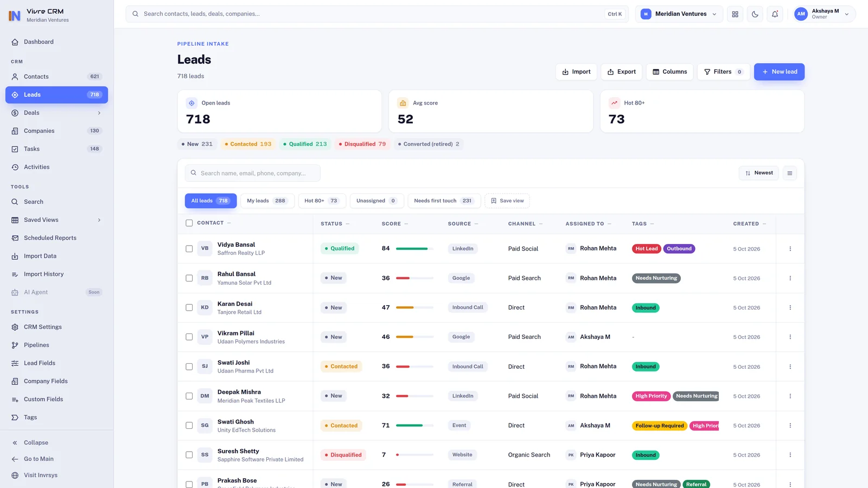Image resolution: width=868 pixels, height=488 pixels.
Task: Click Swati Ghosh score bar
Action: 414,426
